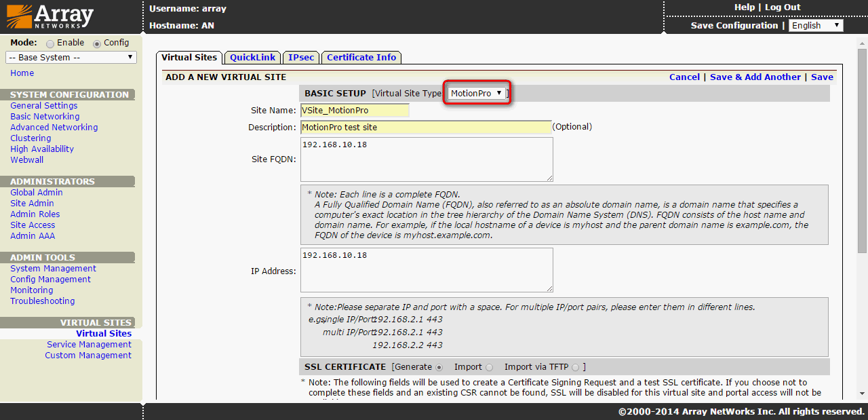Click the Description input field
The image size is (868, 420).
point(426,127)
